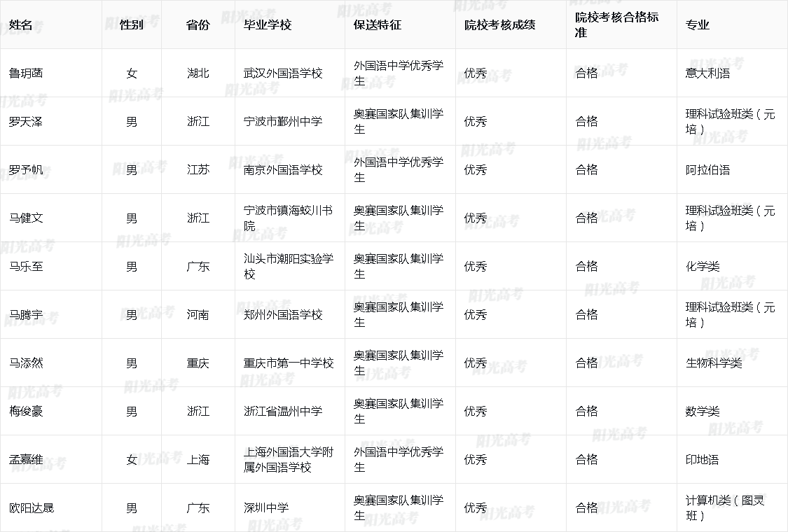Image resolution: width=788 pixels, height=532 pixels.
Task: Select the name 罗予帆
Action: tap(26, 170)
